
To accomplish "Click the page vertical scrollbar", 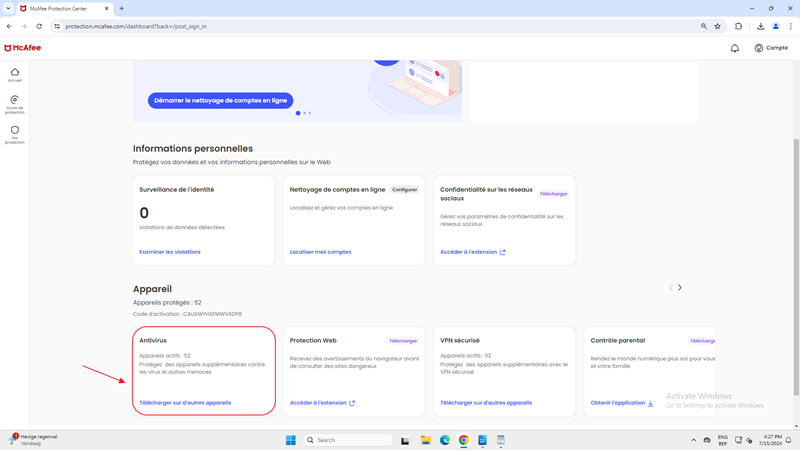I will tap(796, 265).
